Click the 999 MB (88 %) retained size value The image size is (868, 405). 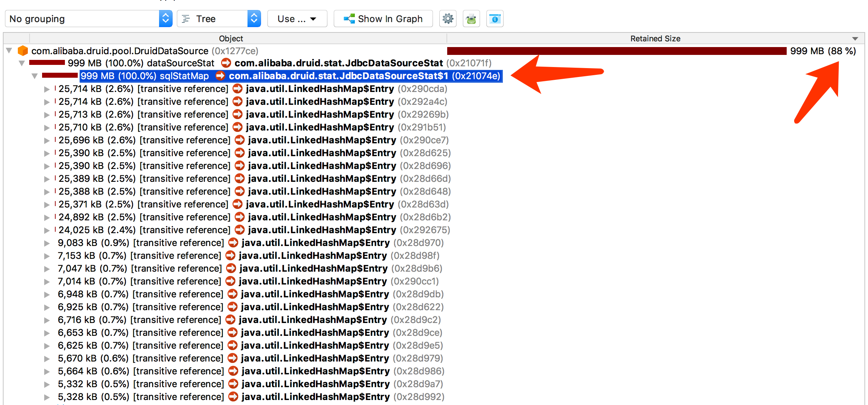[x=823, y=51]
